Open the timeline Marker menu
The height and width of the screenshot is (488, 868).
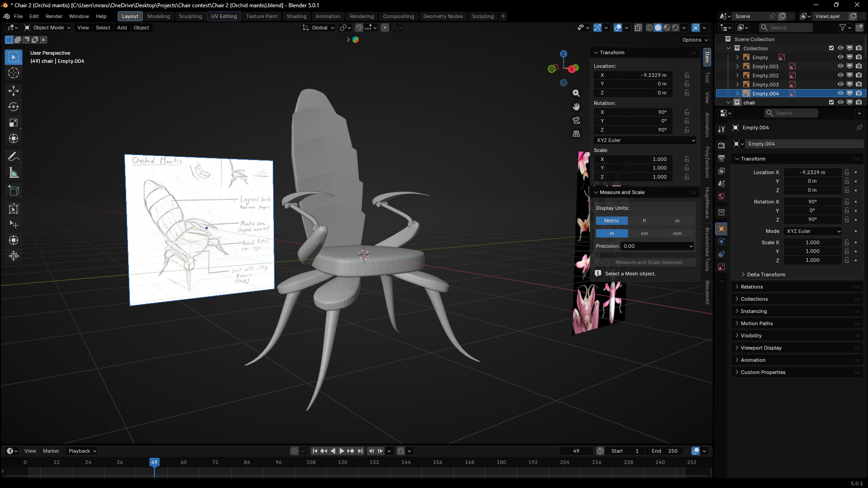coord(51,451)
